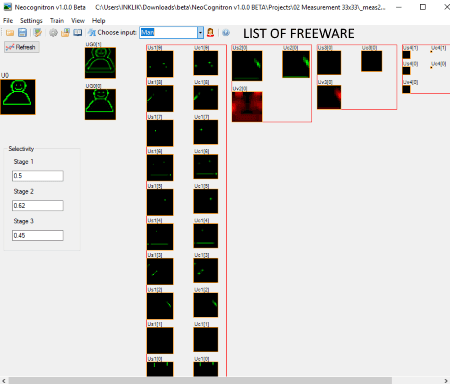
Task: Expand the Choose input dropdown arrow
Action: pyautogui.click(x=200, y=32)
